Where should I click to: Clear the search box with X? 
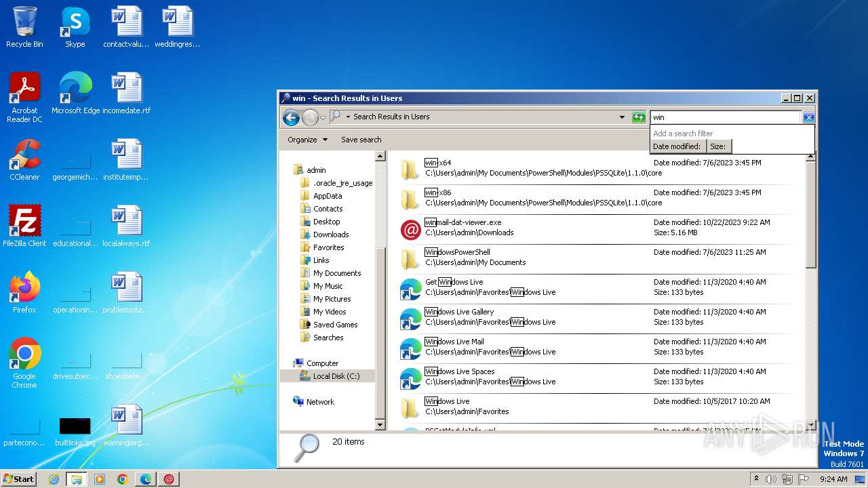point(808,117)
